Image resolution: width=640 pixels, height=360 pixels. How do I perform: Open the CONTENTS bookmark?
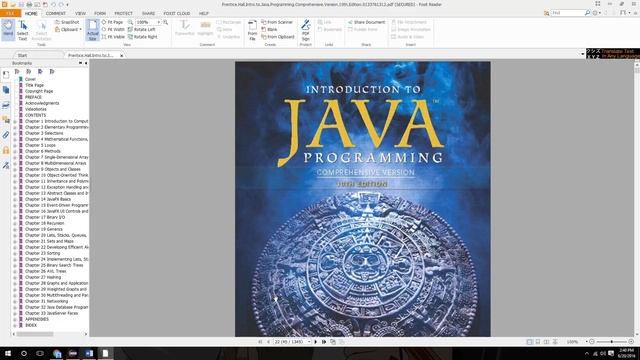tap(36, 115)
